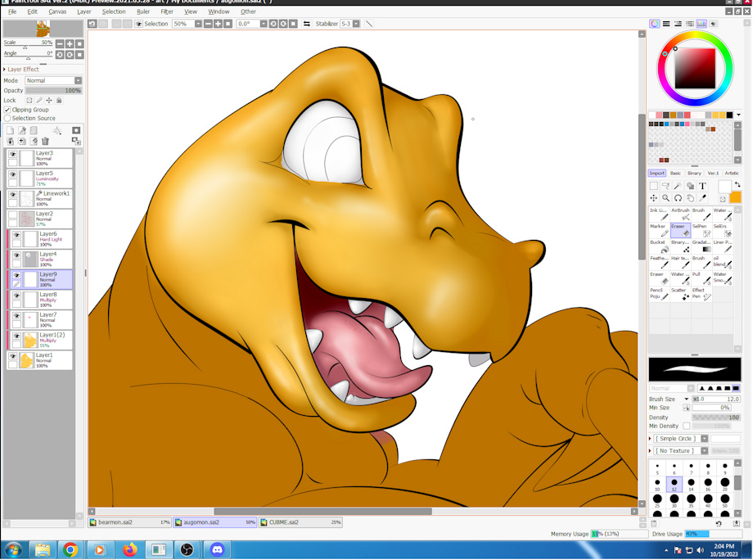This screenshot has height=560, width=753.
Task: Enable the Selection Source option
Action: point(7,118)
